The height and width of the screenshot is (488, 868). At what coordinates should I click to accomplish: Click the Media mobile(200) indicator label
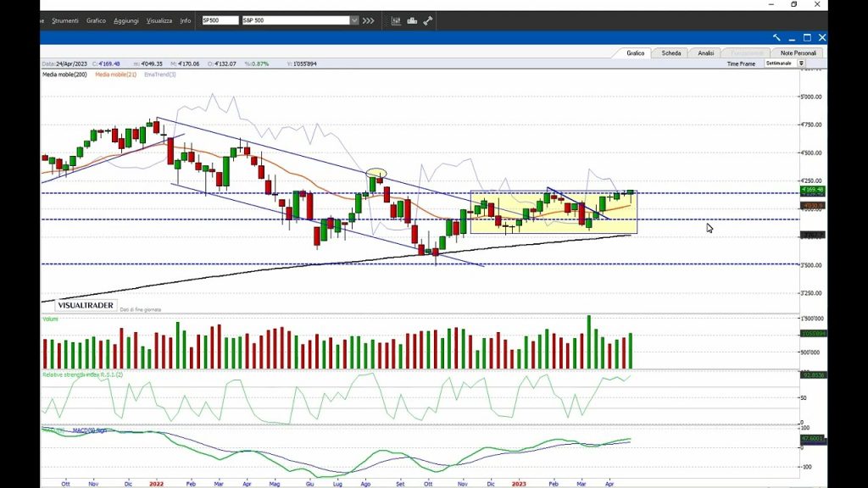[64, 75]
